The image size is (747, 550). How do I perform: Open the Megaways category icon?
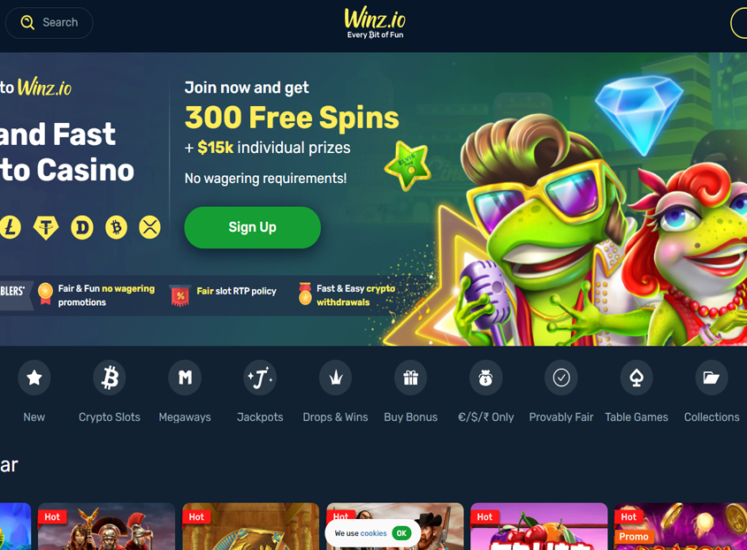(185, 378)
